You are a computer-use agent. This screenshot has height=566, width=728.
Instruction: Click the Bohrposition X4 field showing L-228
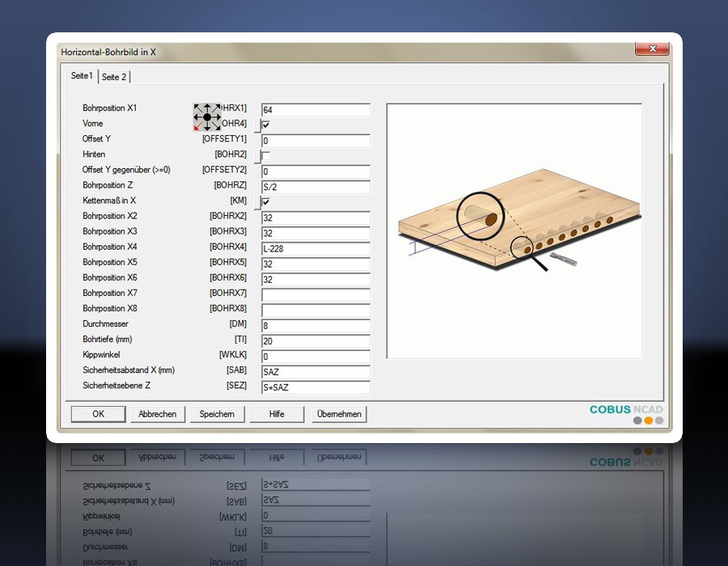click(315, 249)
